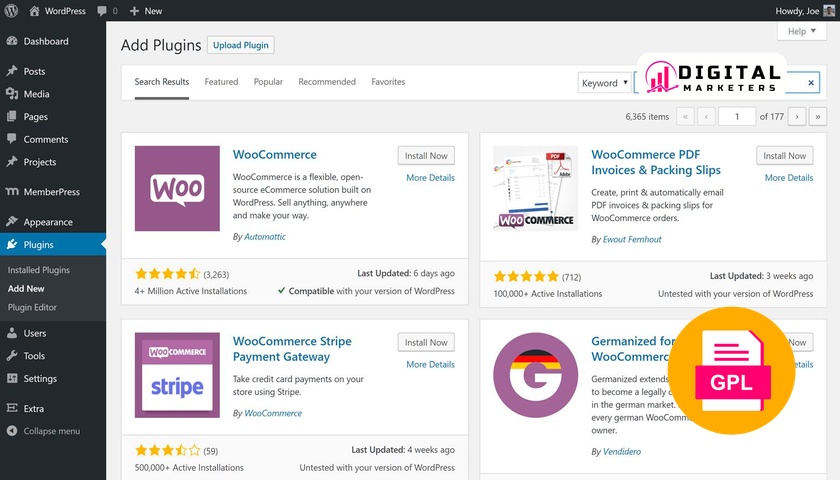The image size is (840, 480).
Task: Expand the Help dropdown tab
Action: [801, 31]
